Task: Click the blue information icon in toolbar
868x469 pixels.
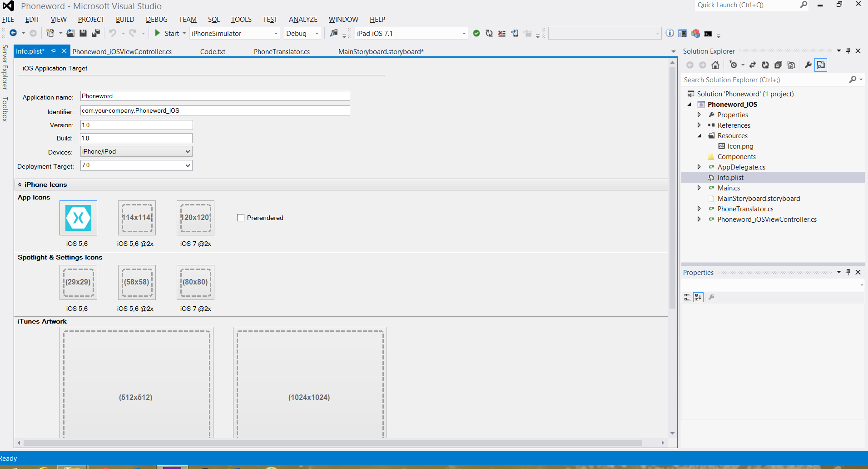Action: 670,33
